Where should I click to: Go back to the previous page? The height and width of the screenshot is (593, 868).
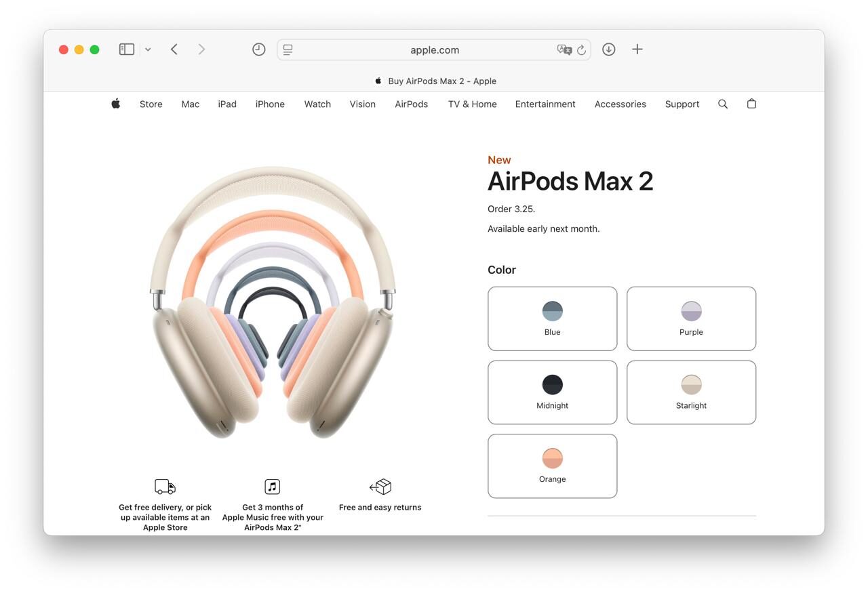[x=174, y=49]
